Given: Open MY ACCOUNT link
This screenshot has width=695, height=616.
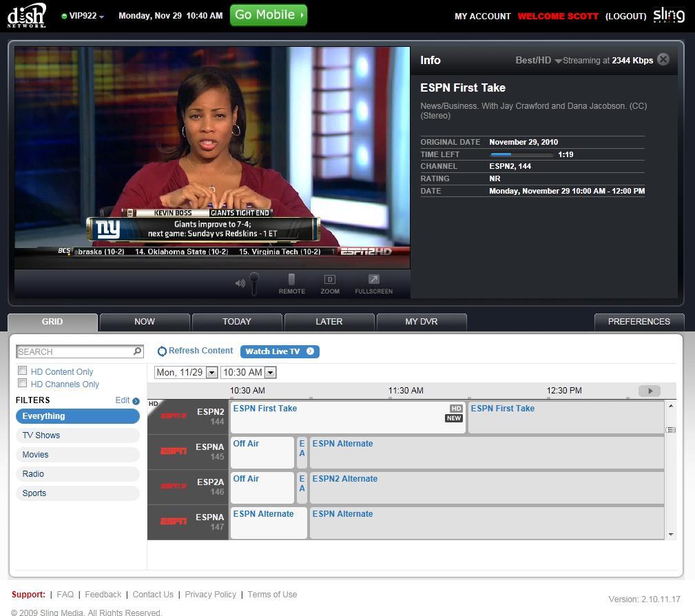Looking at the screenshot, I should click(x=482, y=17).
